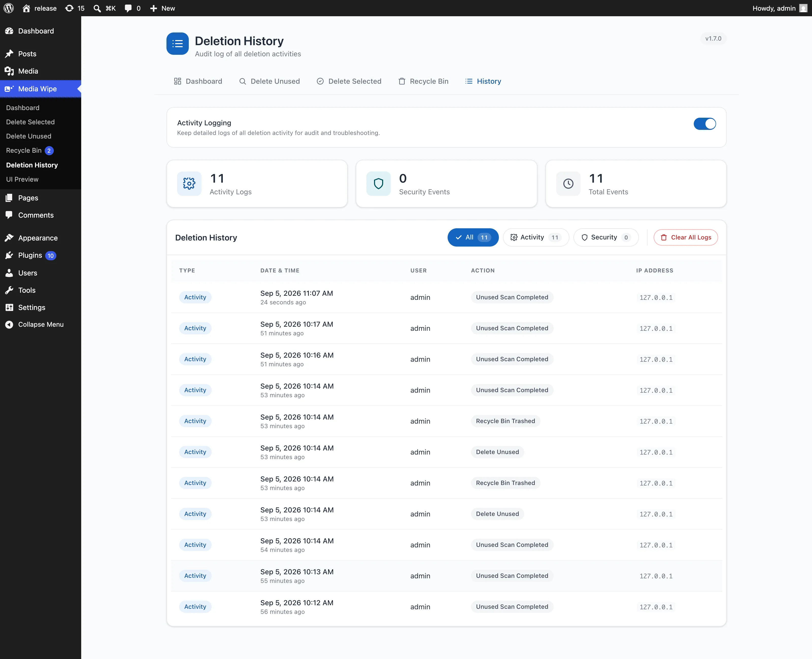Open UI Preview in the sidebar submenu
This screenshot has width=812, height=659.
tap(22, 180)
